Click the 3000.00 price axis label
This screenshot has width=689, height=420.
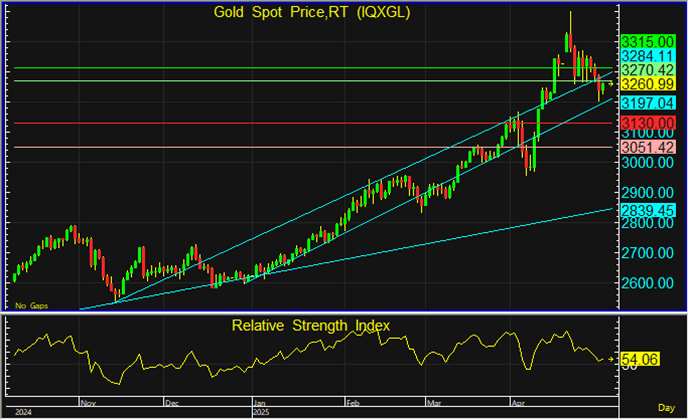click(x=647, y=162)
